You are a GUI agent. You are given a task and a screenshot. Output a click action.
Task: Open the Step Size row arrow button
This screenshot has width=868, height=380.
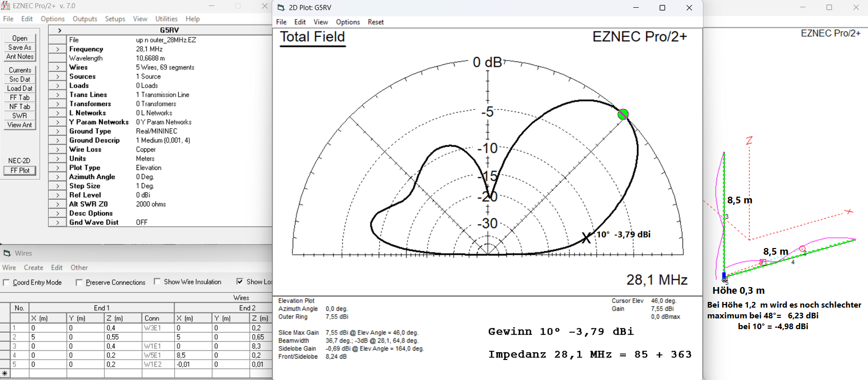[58, 186]
